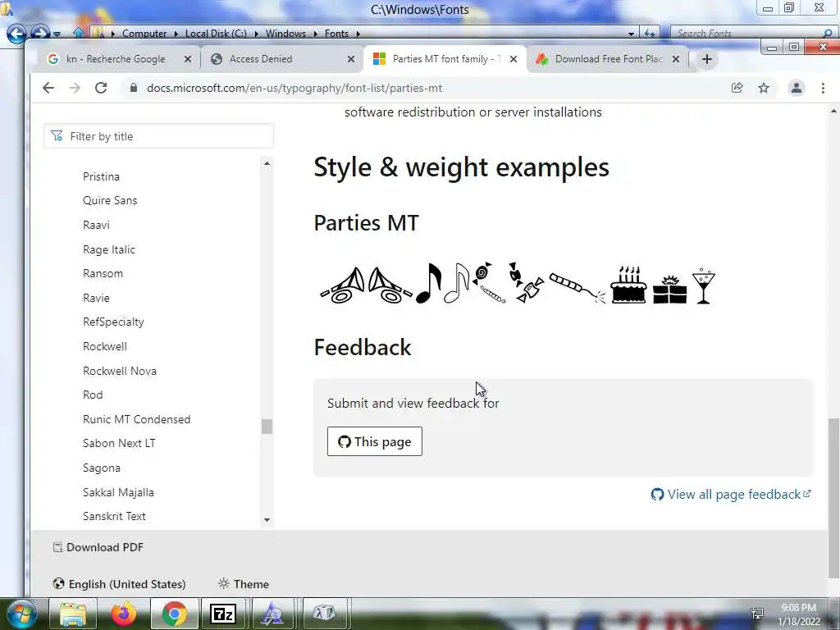Go back in Fonts Explorer window
Viewport: 840px width, 630px height.
click(16, 33)
